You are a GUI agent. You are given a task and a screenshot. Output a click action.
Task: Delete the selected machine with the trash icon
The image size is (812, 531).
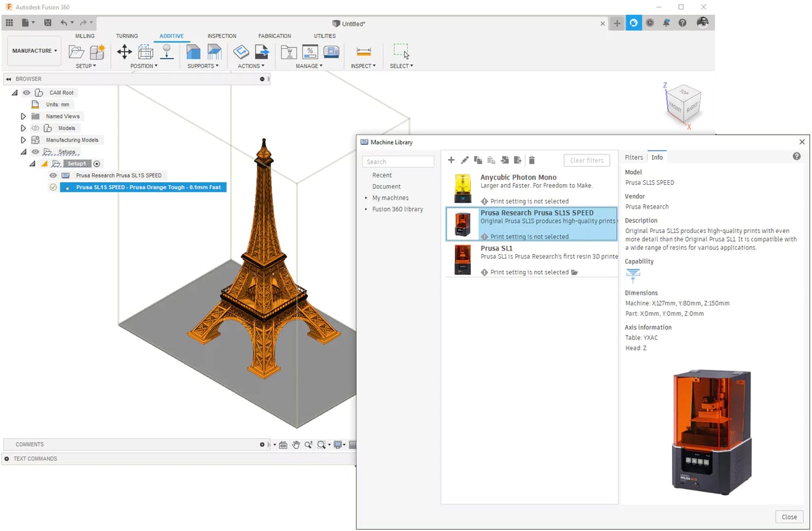tap(532, 160)
